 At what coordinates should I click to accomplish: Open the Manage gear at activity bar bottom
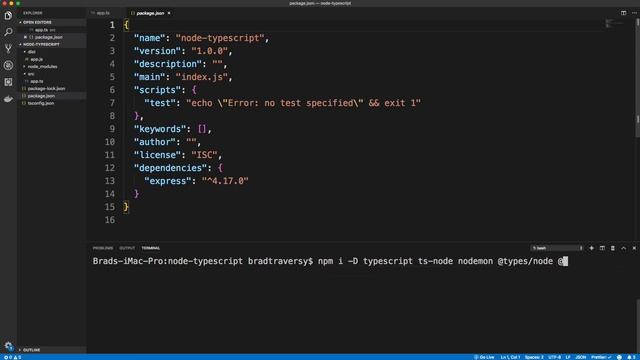coord(8,346)
